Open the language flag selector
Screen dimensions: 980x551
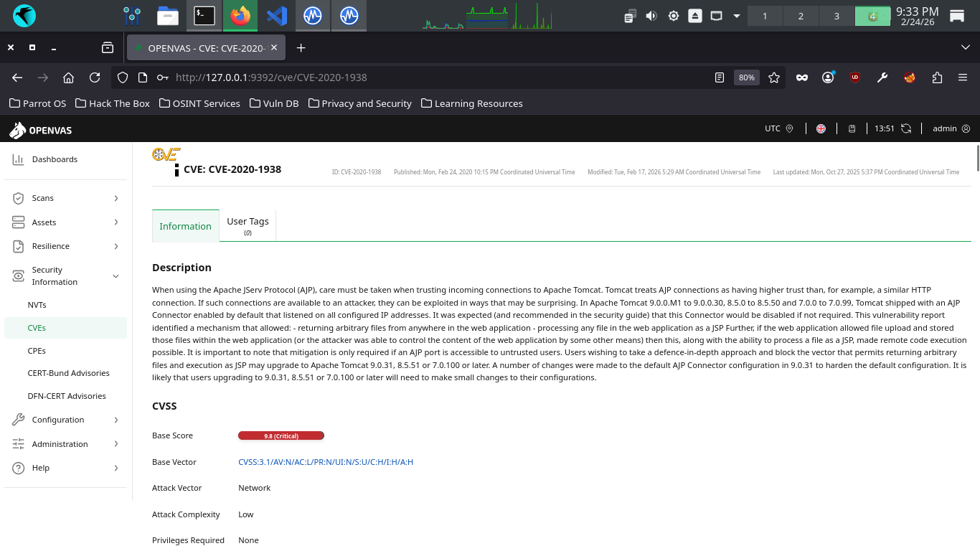pyautogui.click(x=821, y=128)
